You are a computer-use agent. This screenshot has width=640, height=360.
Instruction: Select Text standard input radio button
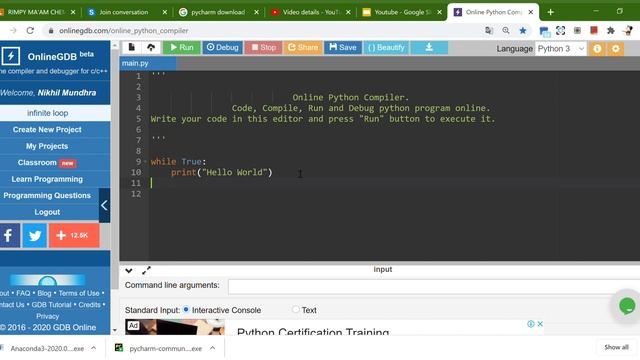coord(296,310)
